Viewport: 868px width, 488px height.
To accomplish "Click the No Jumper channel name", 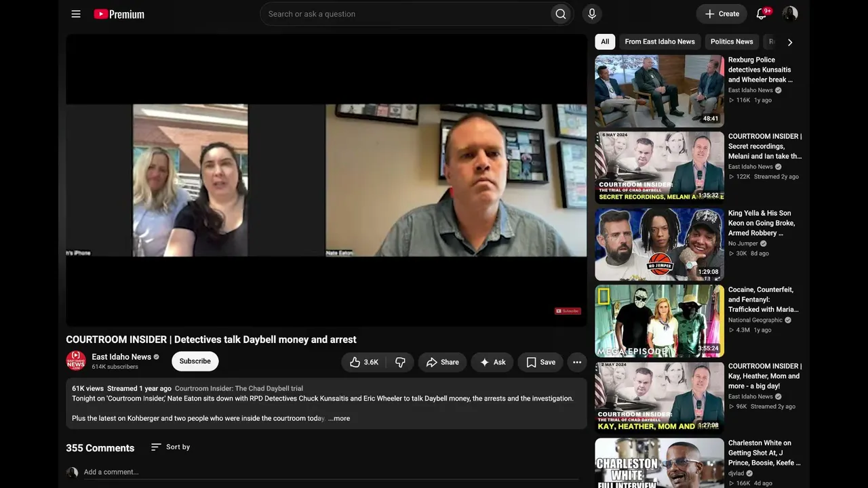I will [743, 243].
